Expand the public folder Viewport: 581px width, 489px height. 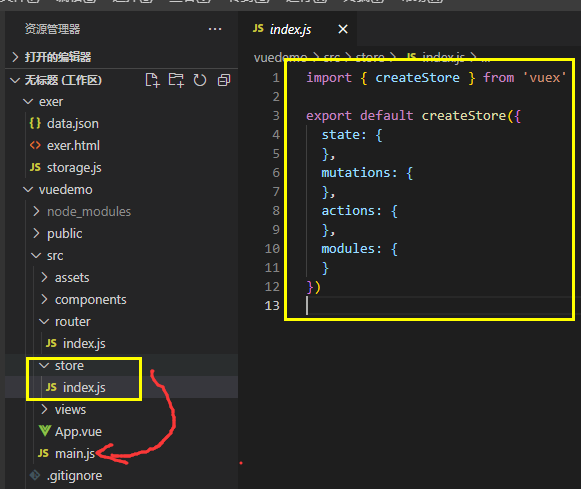pos(36,233)
